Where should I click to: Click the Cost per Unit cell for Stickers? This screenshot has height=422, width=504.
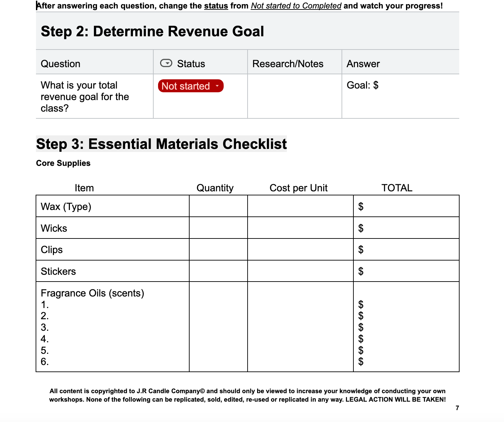[300, 271]
